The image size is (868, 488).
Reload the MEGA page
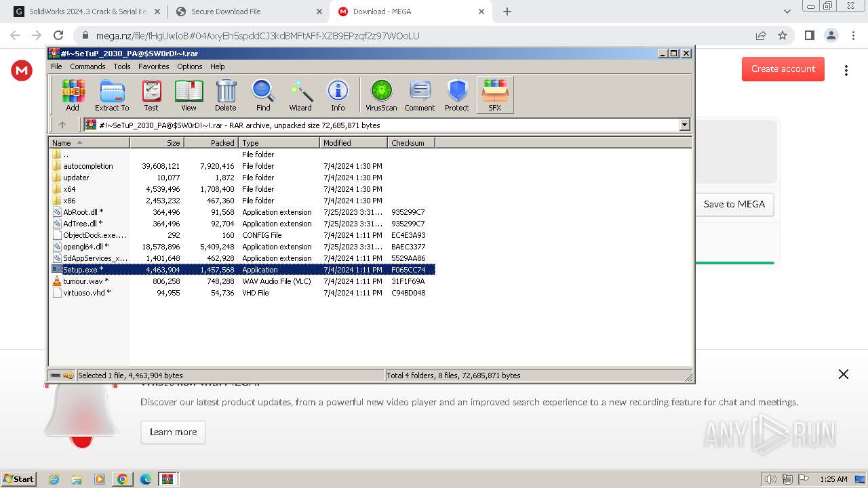pos(58,35)
